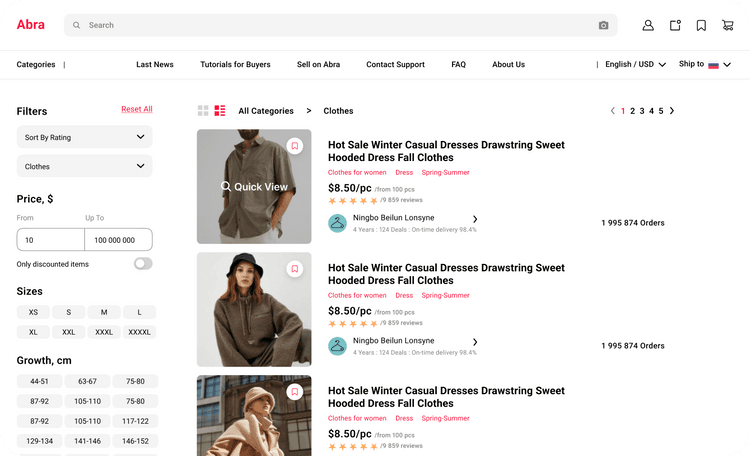Select size XS

pos(33,312)
